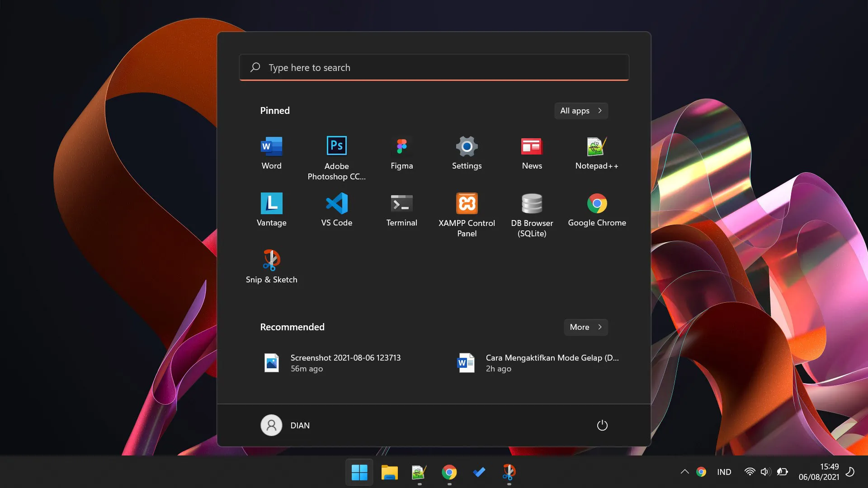
Task: Show hidden system tray icons chevron
Action: tap(684, 472)
